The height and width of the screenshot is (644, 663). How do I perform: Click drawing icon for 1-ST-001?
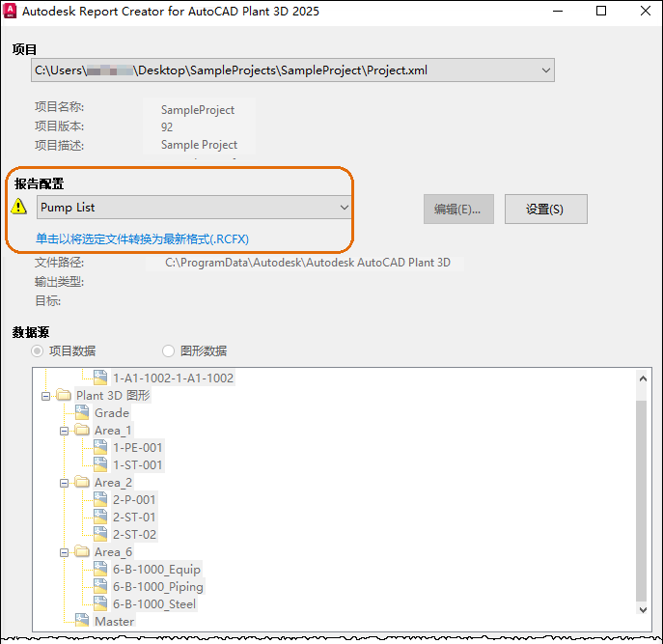tap(100, 464)
